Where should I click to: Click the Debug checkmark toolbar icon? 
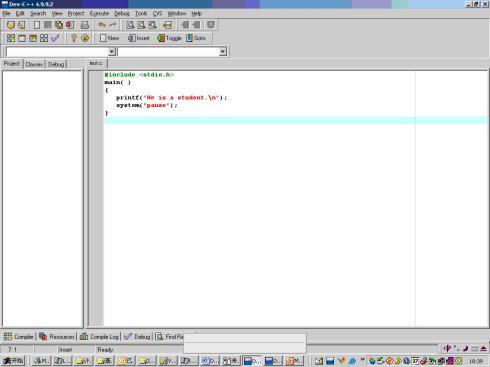(55, 38)
